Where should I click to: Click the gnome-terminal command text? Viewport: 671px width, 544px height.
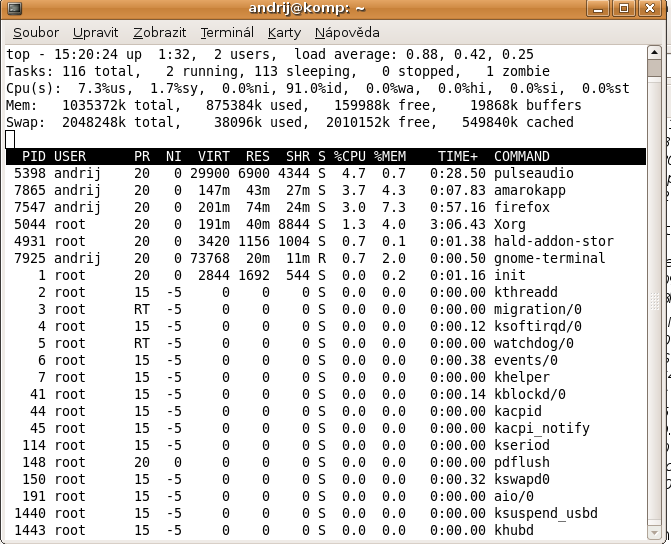coord(549,258)
